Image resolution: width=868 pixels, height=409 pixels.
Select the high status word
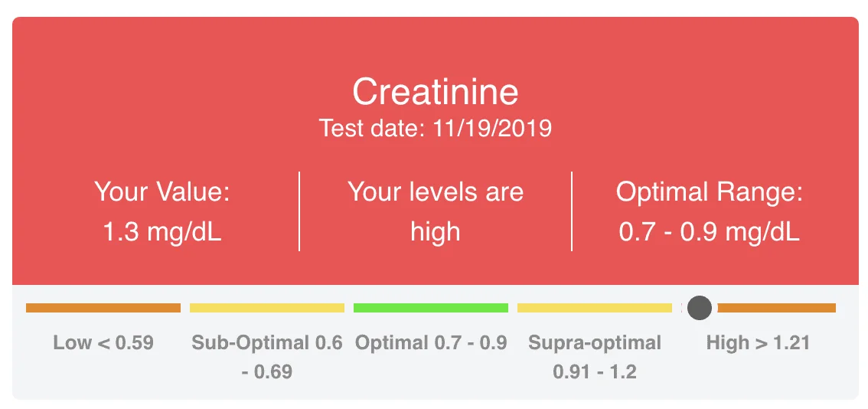(x=436, y=232)
